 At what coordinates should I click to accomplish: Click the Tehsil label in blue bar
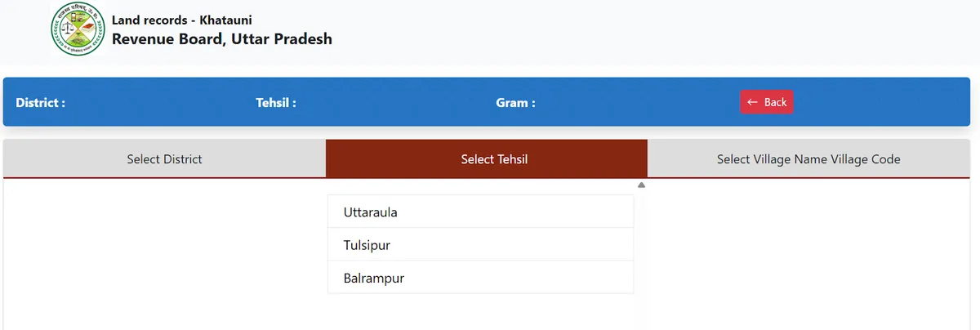pos(276,103)
